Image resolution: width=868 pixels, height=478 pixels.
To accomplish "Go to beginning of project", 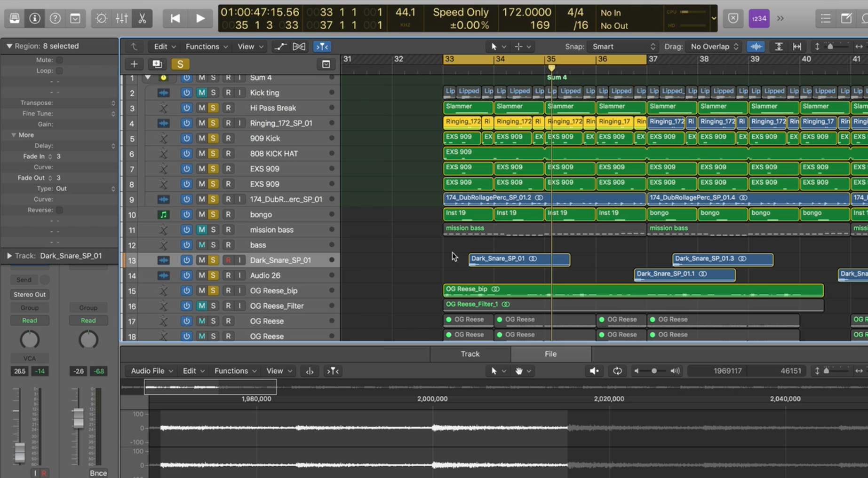I will coord(175,18).
